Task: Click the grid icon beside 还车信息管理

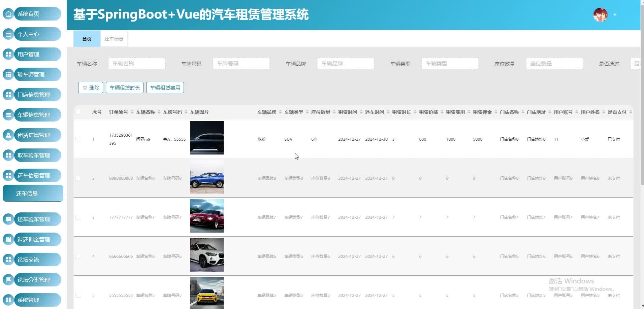Action: 8,175
